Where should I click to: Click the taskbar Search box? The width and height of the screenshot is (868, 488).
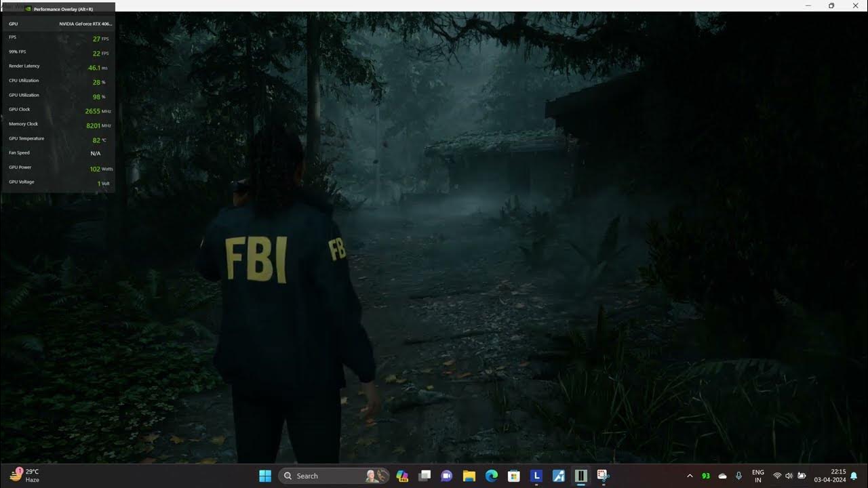pyautogui.click(x=334, y=476)
